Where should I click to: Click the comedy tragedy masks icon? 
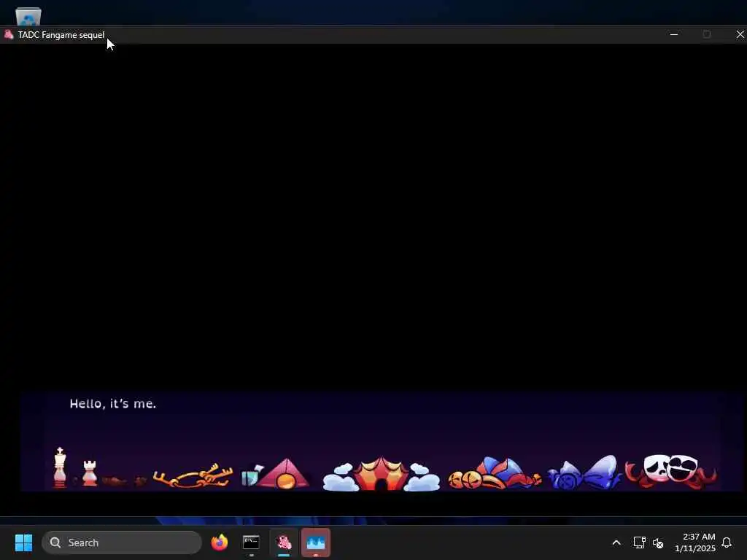tap(671, 470)
